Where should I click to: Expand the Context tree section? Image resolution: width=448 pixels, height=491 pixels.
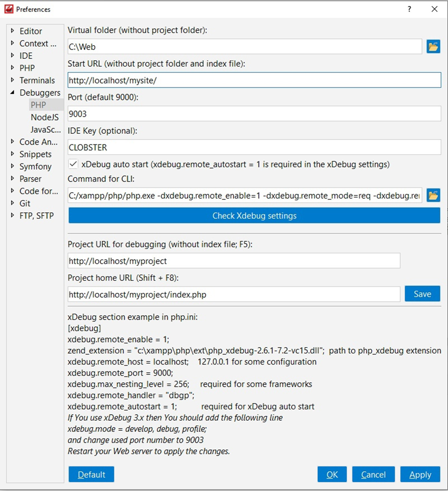click(12, 43)
